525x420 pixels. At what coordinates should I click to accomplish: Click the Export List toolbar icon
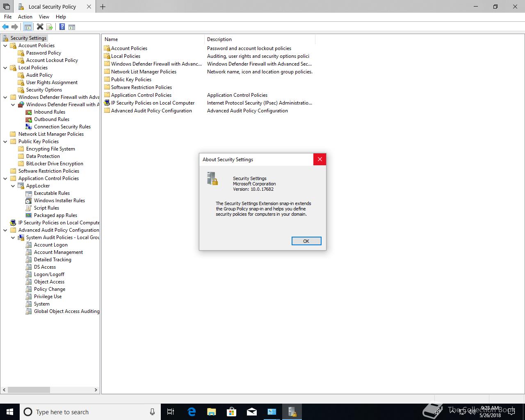pyautogui.click(x=50, y=27)
